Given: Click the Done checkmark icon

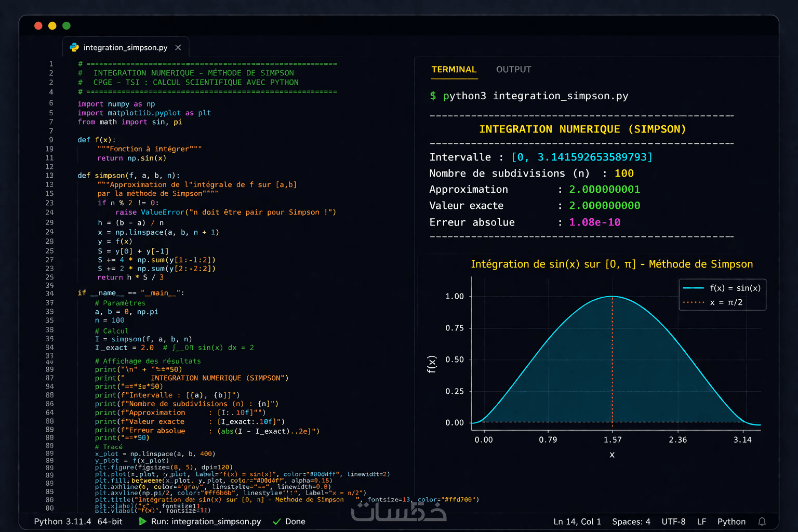Looking at the screenshot, I should [x=277, y=522].
